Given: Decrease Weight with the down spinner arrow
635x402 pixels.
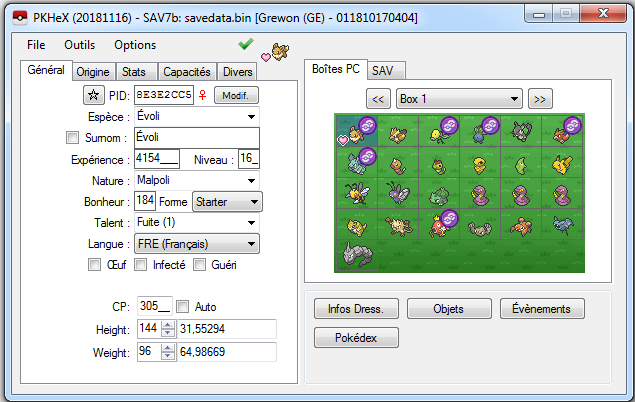Looking at the screenshot, I should [168, 355].
